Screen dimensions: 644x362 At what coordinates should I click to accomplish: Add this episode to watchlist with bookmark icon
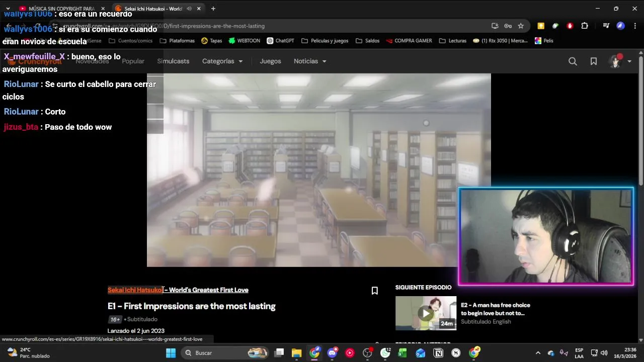(x=374, y=291)
